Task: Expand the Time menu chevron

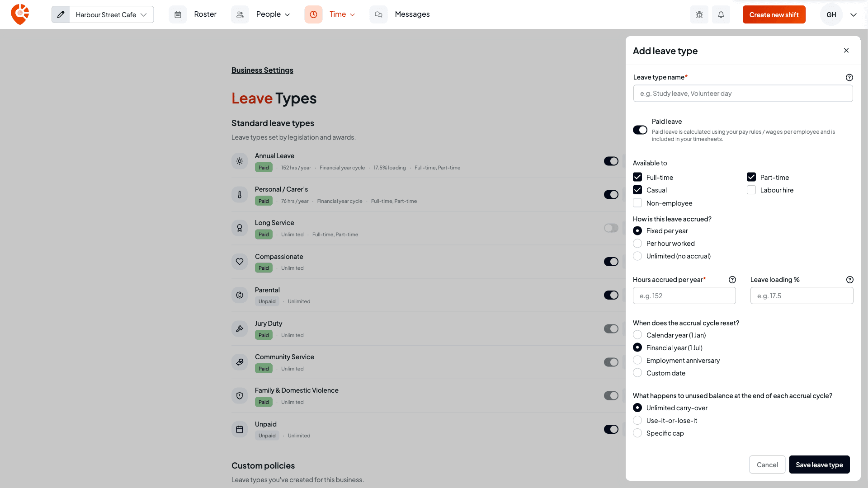Action: pyautogui.click(x=352, y=15)
